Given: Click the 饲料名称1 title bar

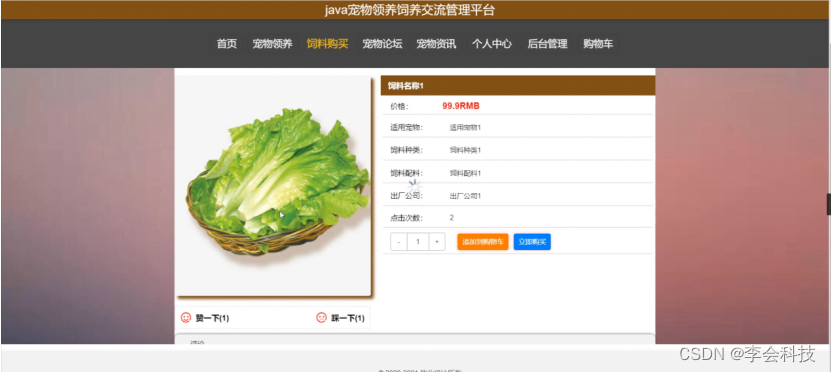Looking at the screenshot, I should tap(518, 86).
